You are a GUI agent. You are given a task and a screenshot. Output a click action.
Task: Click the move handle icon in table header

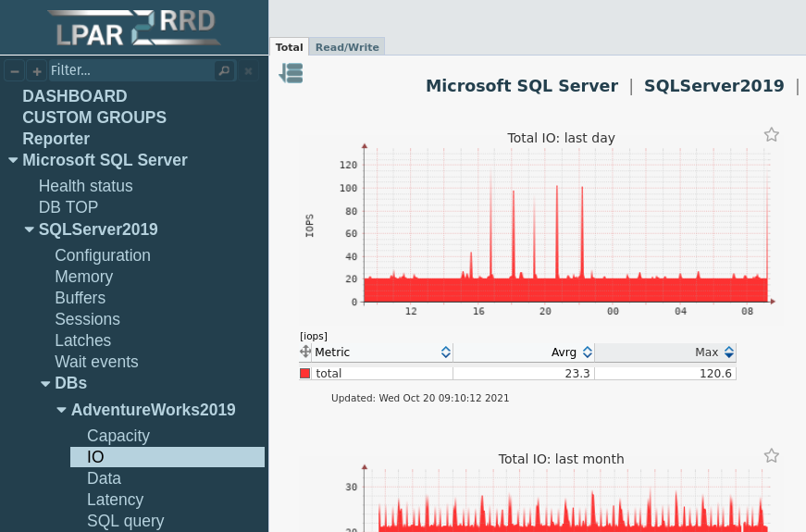(305, 352)
